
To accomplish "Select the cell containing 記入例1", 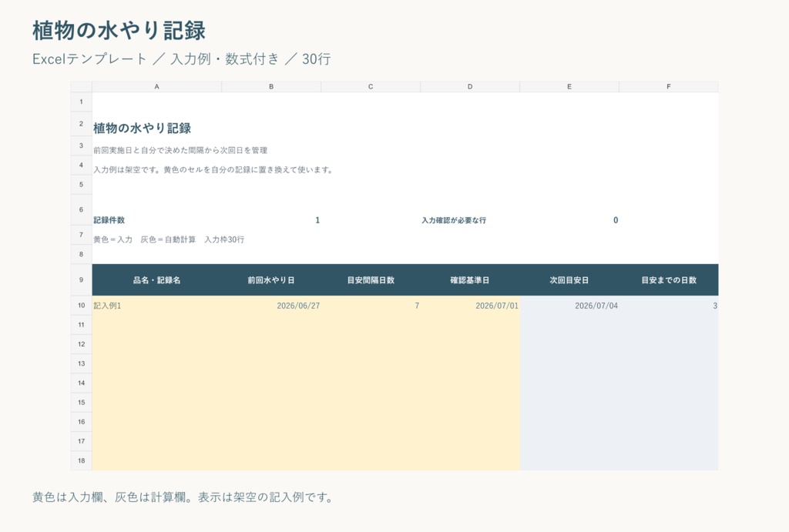I will [x=156, y=305].
